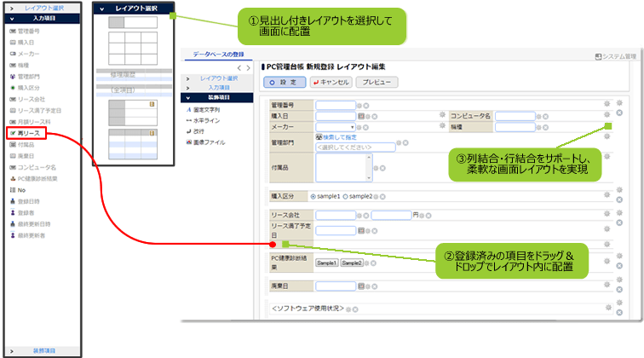Click the calendar icon beside リース満了予定日 field

point(361,231)
